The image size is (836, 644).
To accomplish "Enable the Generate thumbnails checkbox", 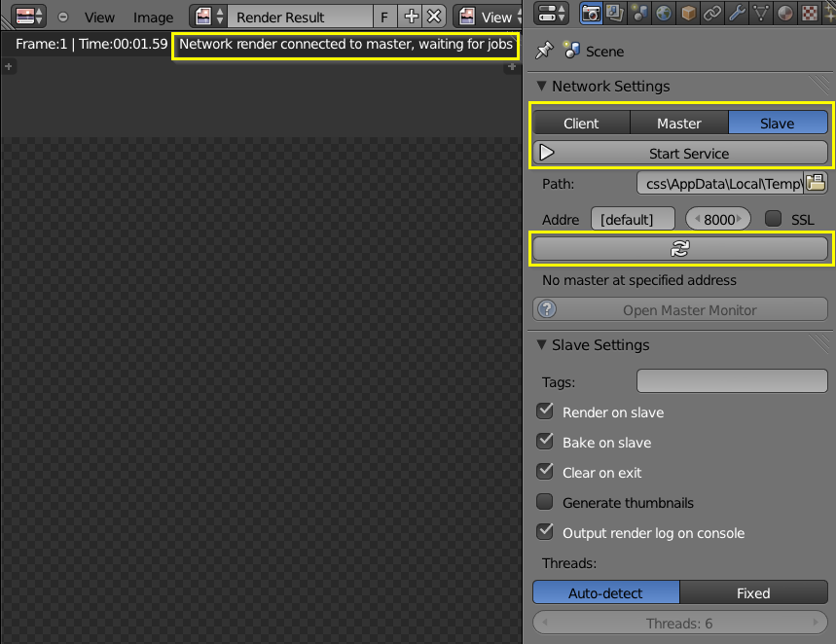I will tap(545, 503).
